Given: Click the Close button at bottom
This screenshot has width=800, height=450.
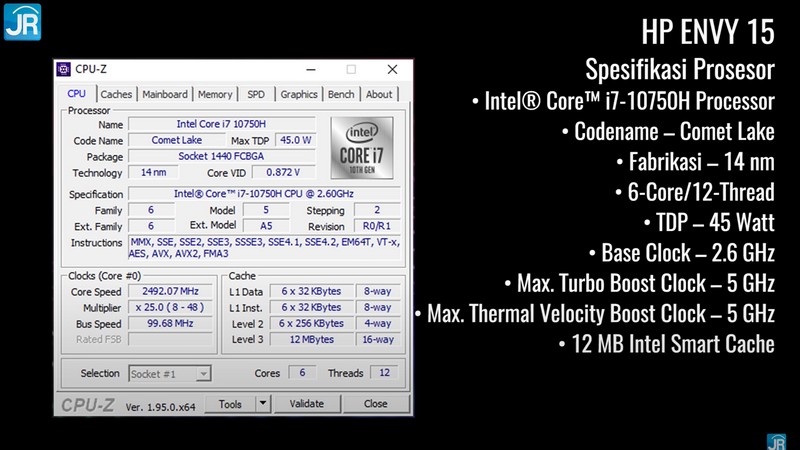Looking at the screenshot, I should point(375,404).
